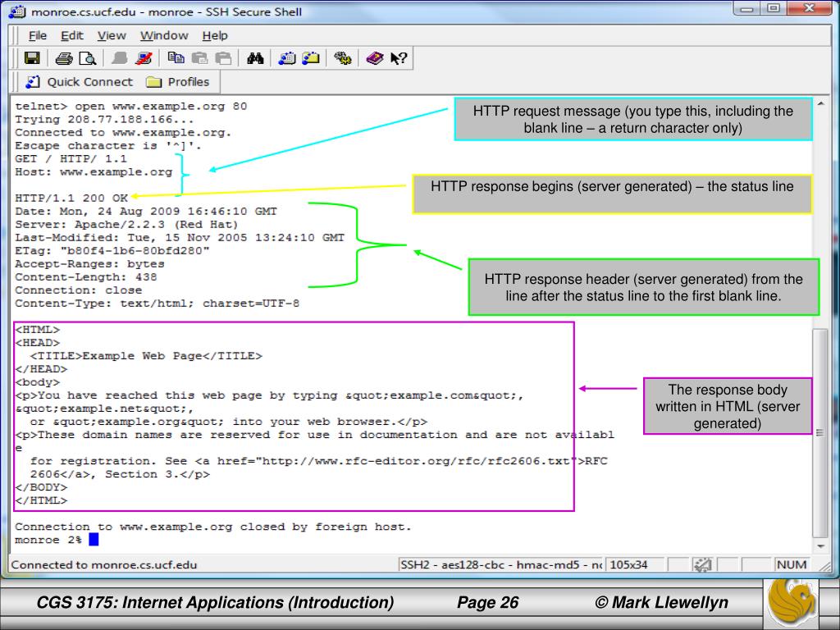
Task: Click the '<TITLE>Example Web Page</TITLE>' line
Action: (x=146, y=356)
